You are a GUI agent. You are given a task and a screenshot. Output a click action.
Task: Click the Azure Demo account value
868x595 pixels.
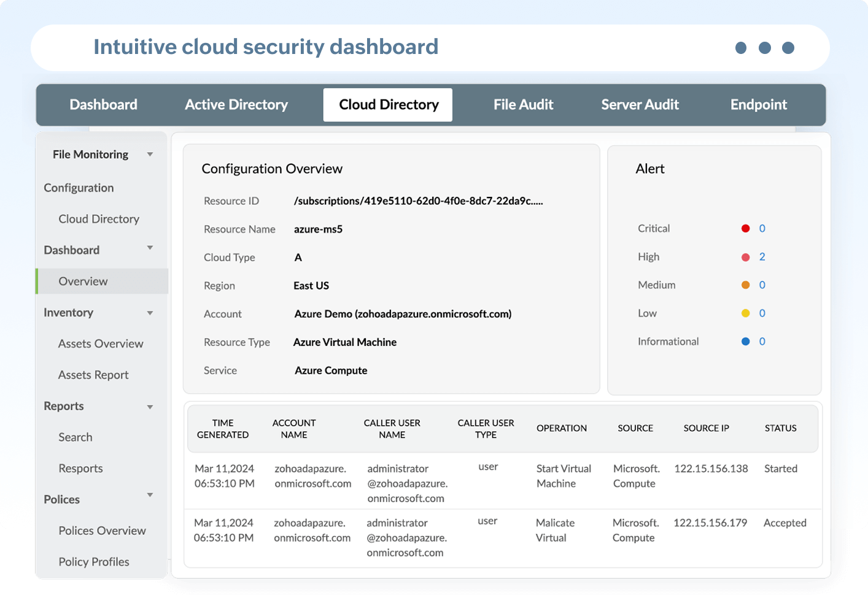coord(403,314)
